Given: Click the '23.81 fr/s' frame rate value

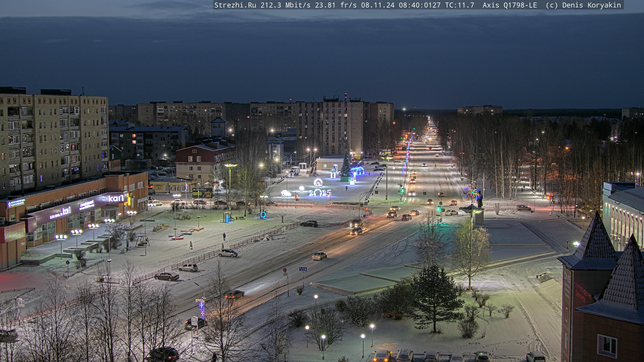Looking at the screenshot, I should tap(336, 5).
